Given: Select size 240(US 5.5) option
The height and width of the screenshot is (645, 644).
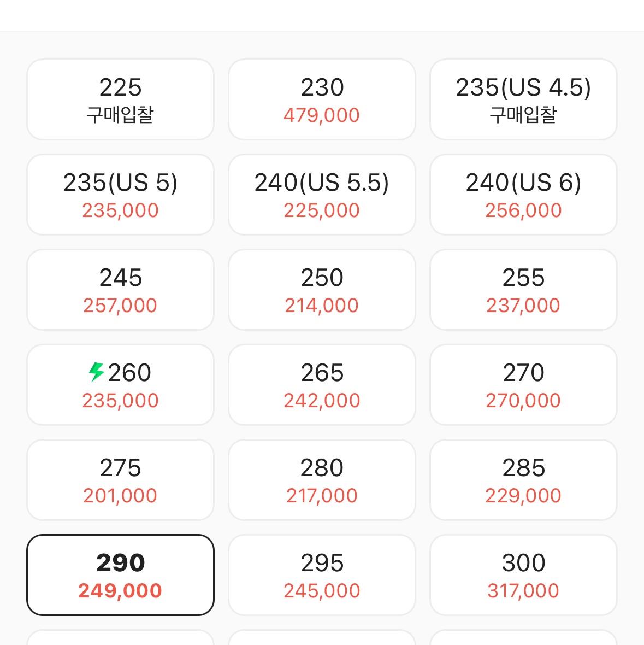Looking at the screenshot, I should [x=322, y=195].
